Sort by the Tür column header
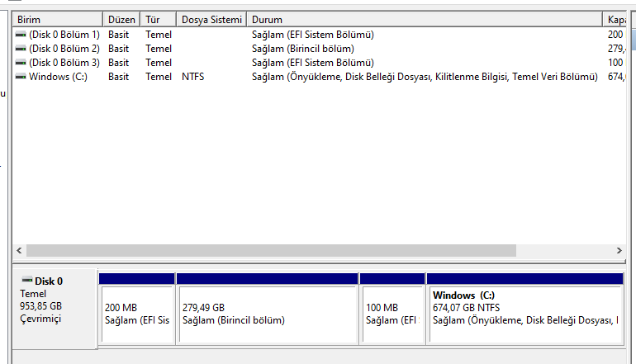Image resolution: width=636 pixels, height=364 pixels. [159, 18]
